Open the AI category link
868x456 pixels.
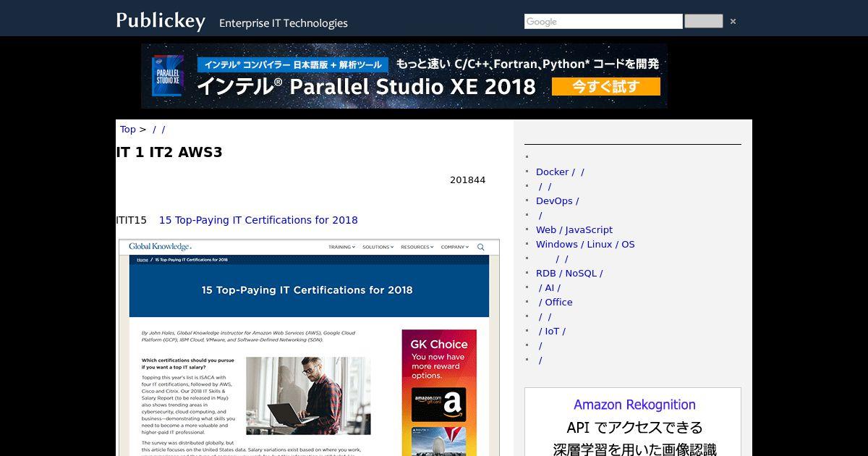pos(549,287)
